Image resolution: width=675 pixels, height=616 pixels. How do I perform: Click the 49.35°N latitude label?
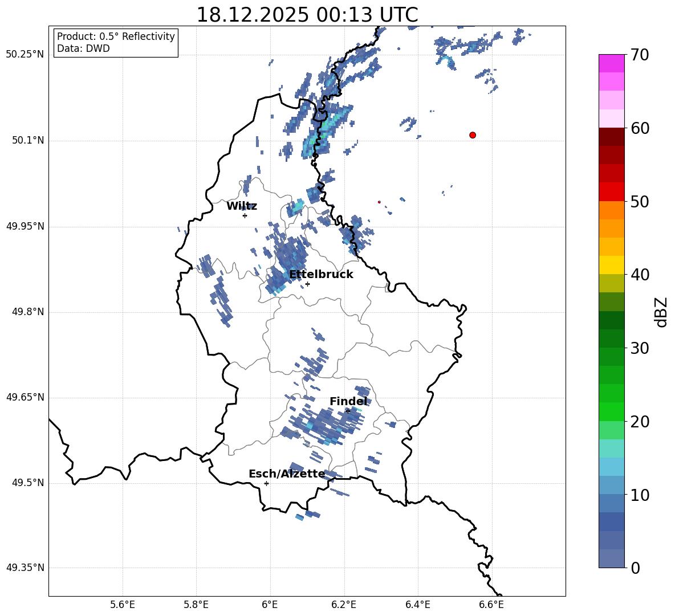(25, 568)
